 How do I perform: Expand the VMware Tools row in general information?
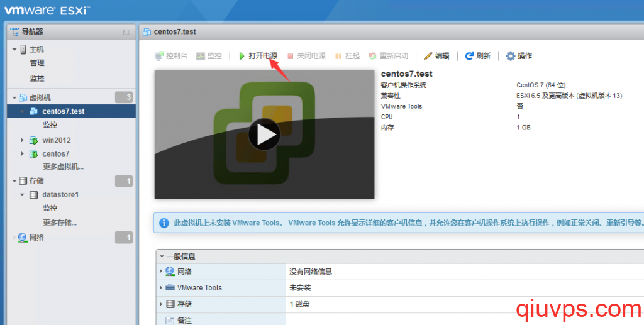(x=160, y=288)
